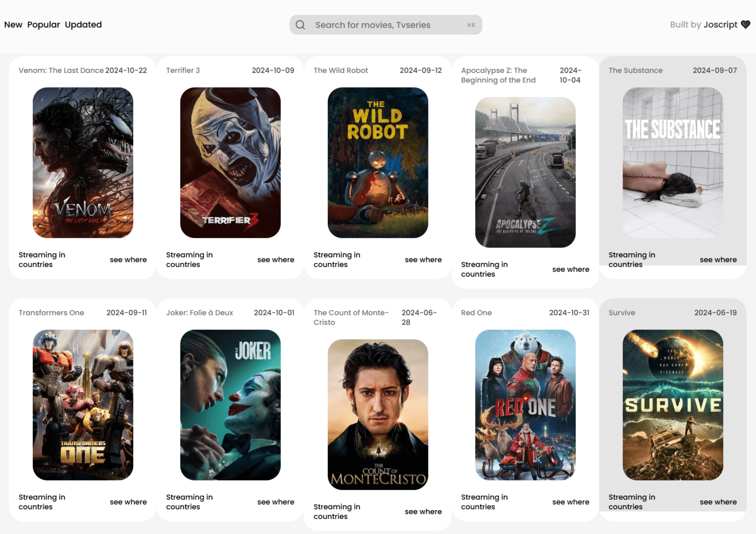This screenshot has width=756, height=534.
Task: Click the release date 2024-10-01
Action: coord(274,313)
